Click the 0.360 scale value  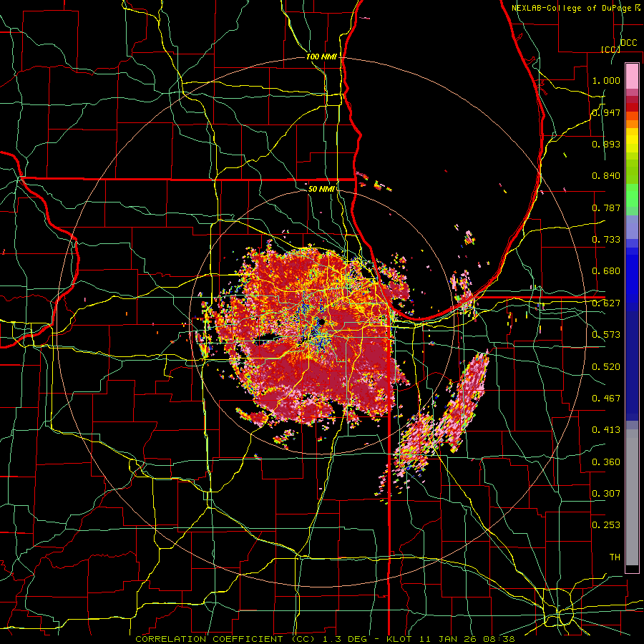point(606,462)
